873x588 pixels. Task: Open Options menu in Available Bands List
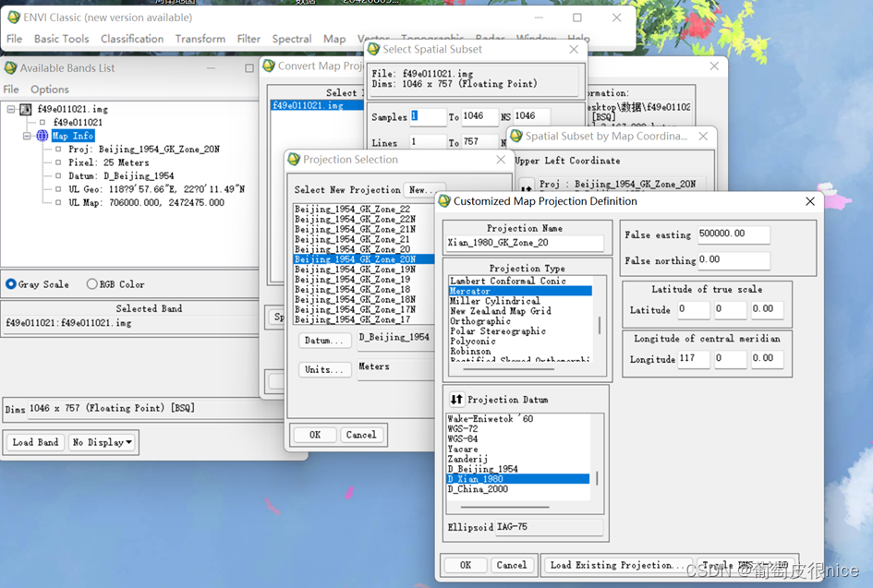[x=50, y=90]
